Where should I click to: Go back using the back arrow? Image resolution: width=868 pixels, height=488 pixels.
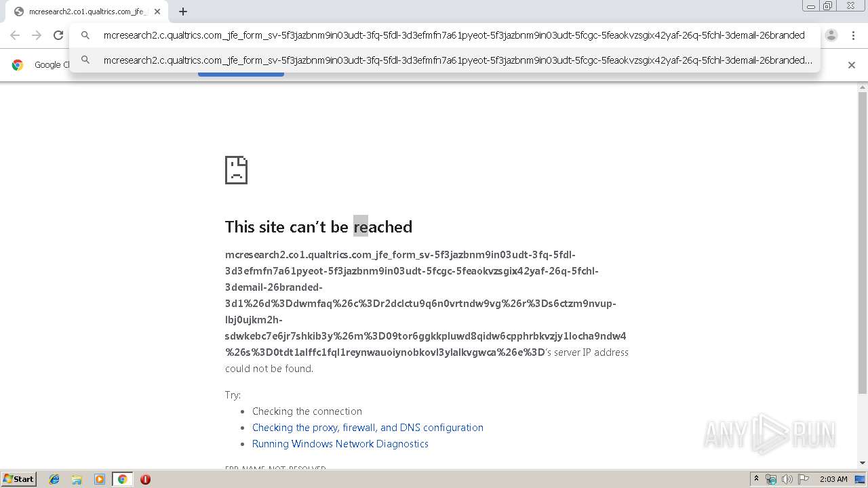pos(15,35)
